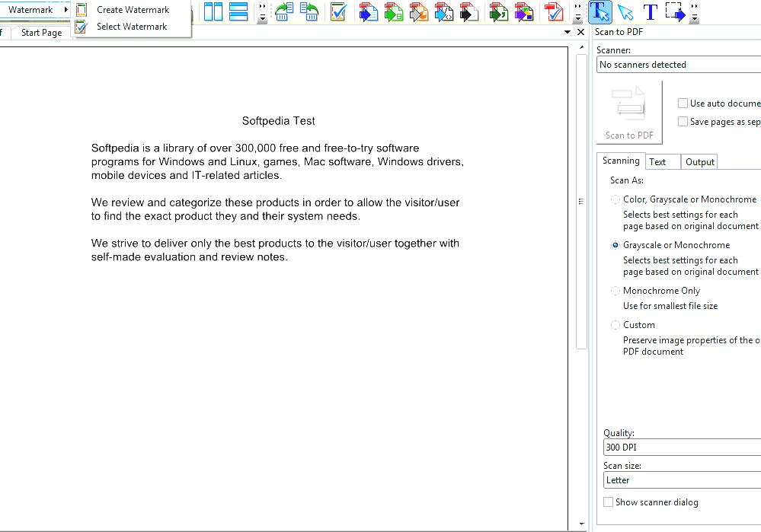Image resolution: width=761 pixels, height=532 pixels.
Task: Expand toolbar overflow after layout icons
Action: [262, 13]
